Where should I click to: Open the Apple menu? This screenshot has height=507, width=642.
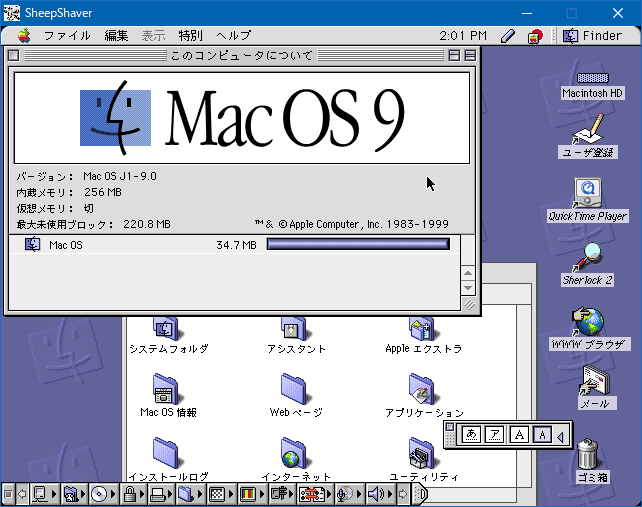click(24, 36)
